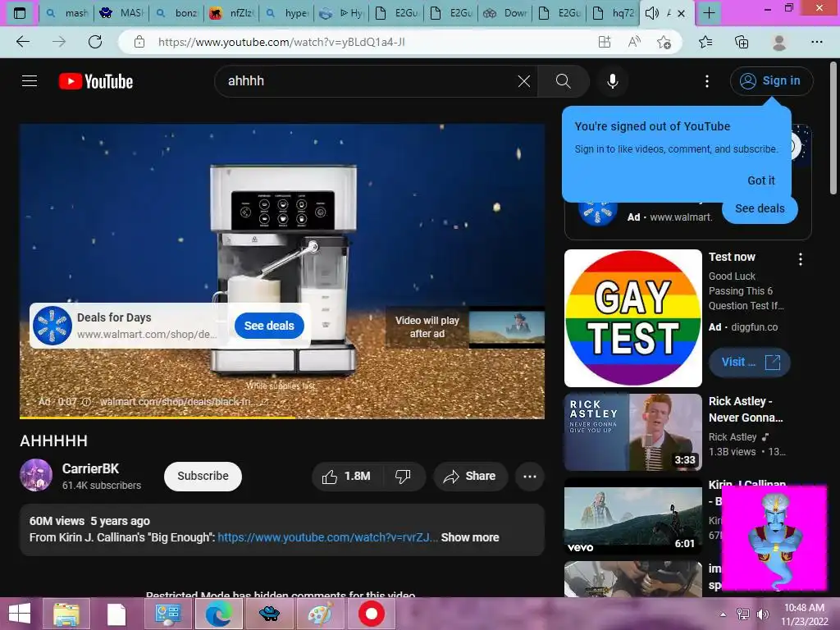Screen dimensions: 840x630
Task: Switch to the mash search tab
Action: [x=67, y=13]
